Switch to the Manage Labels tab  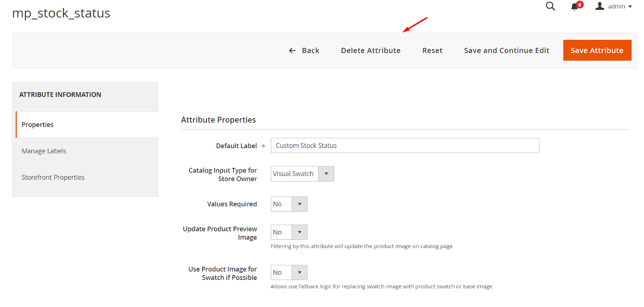pos(44,151)
